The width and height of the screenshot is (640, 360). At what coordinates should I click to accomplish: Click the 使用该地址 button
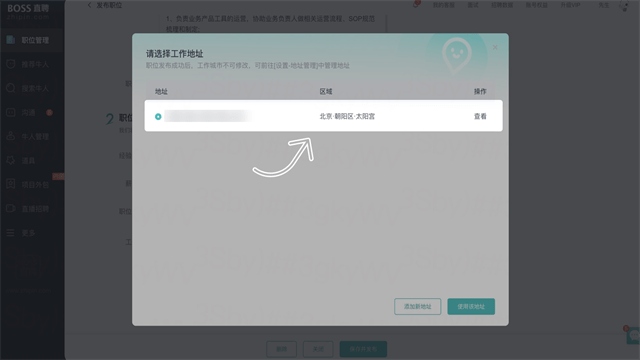(x=471, y=307)
